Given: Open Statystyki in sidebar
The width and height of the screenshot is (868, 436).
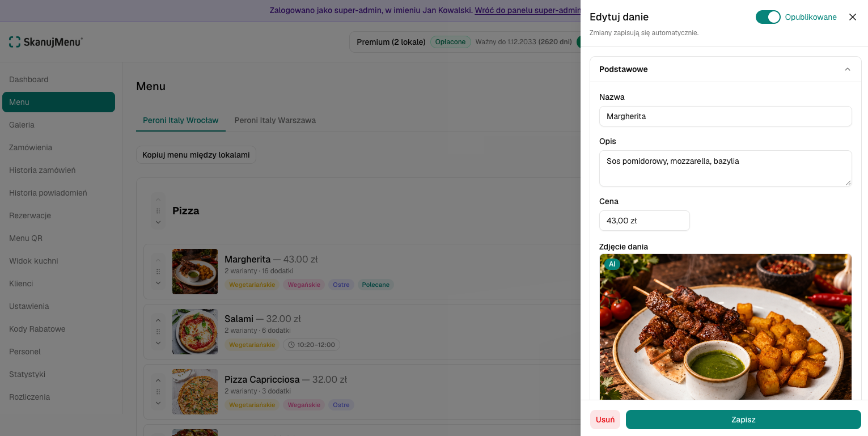Looking at the screenshot, I should pyautogui.click(x=58, y=374).
